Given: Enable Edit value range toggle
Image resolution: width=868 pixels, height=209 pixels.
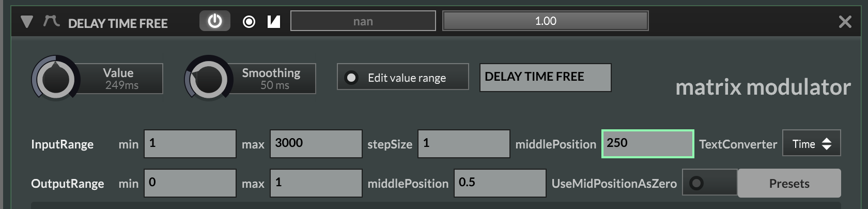Looking at the screenshot, I should pyautogui.click(x=352, y=78).
